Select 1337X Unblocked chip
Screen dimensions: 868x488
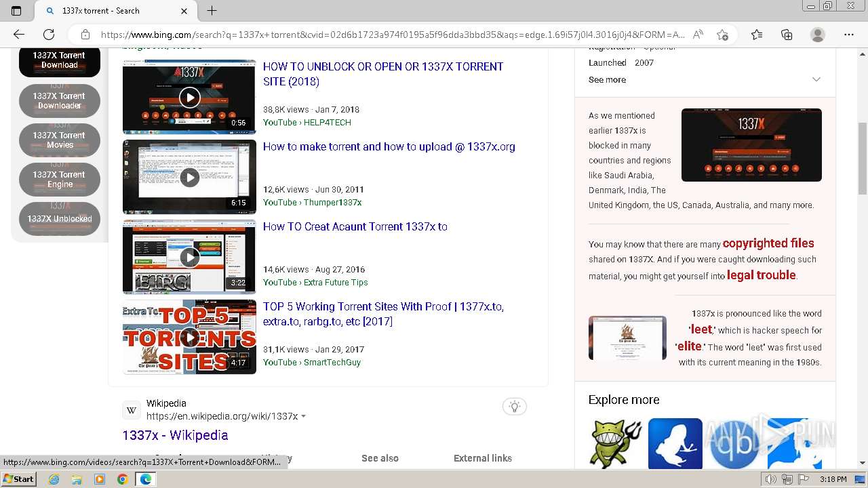(60, 218)
